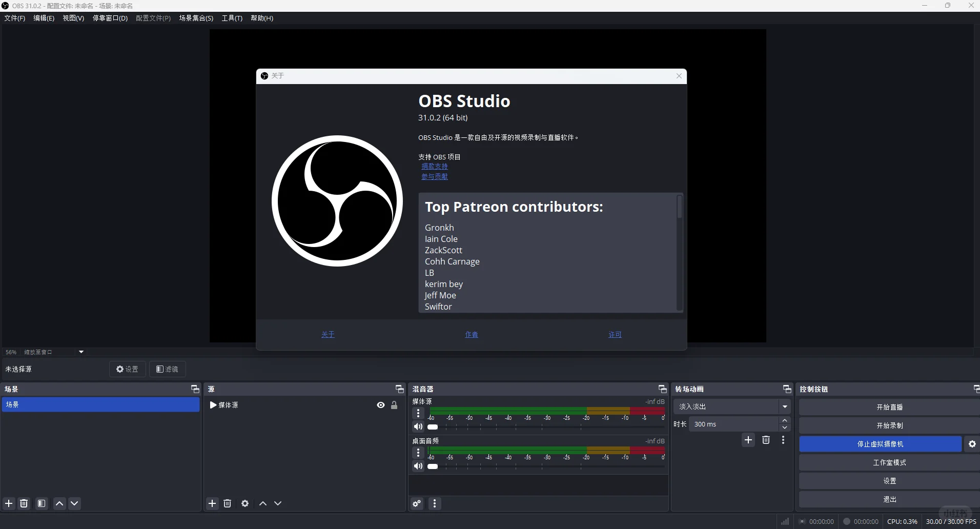
Task: Add a new scene with the plus icon
Action: (x=9, y=503)
